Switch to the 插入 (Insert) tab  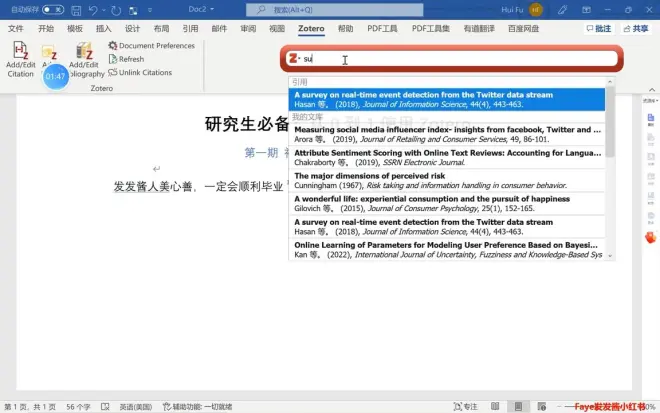pos(104,29)
